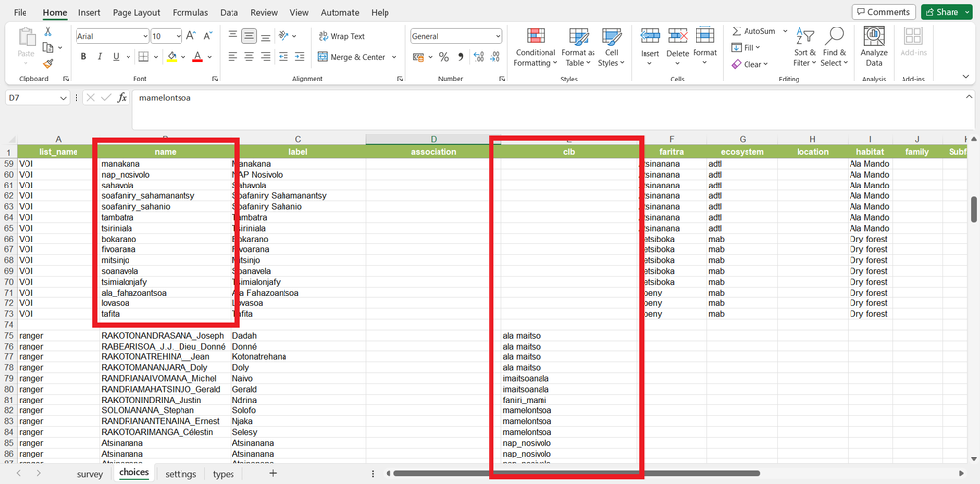This screenshot has width=980, height=484.
Task: Decrease font size with the smaller A icon
Action: [208, 36]
